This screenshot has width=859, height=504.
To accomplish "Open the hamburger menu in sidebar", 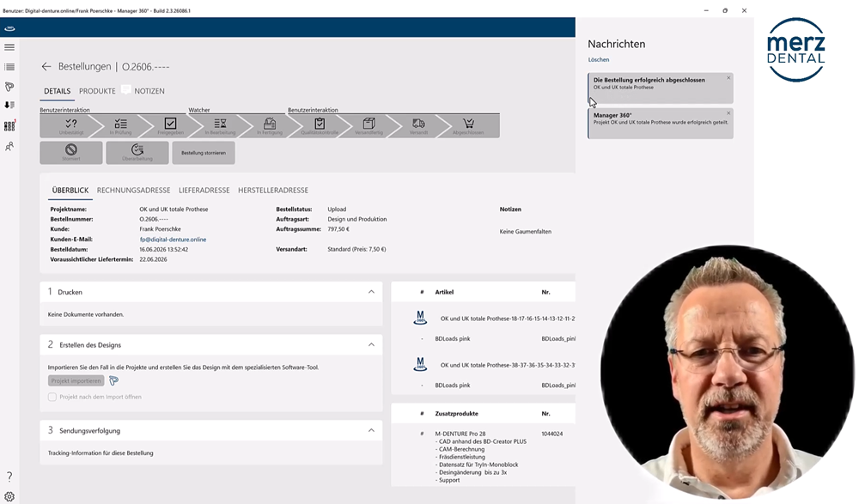I will pos(9,47).
